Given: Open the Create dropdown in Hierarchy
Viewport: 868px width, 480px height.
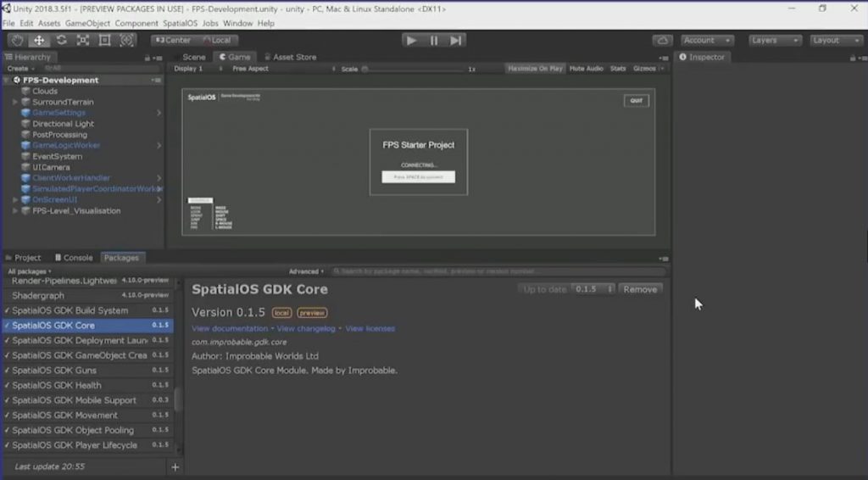Looking at the screenshot, I should (21, 69).
